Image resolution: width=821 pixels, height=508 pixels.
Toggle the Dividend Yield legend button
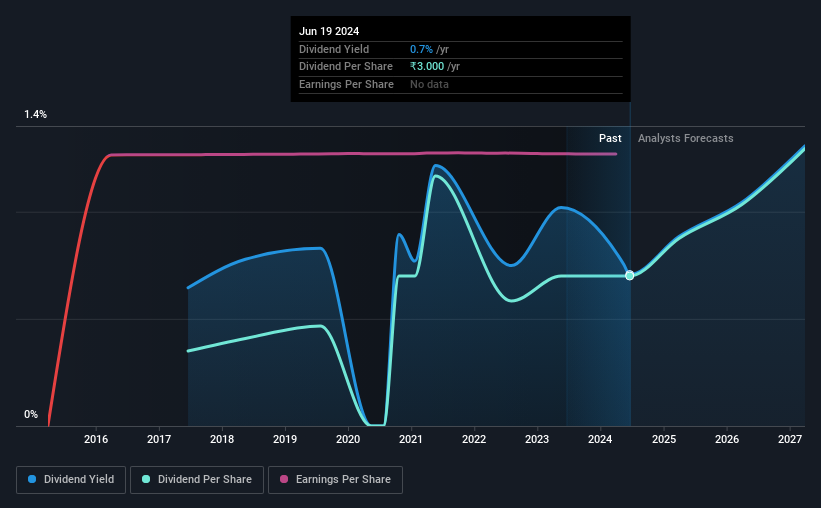tap(71, 480)
